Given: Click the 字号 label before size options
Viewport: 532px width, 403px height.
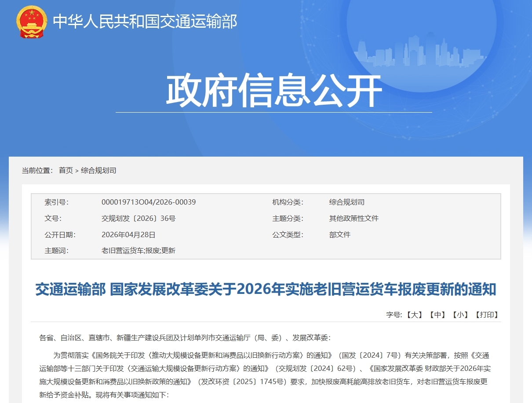Looking at the screenshot, I should [394, 315].
